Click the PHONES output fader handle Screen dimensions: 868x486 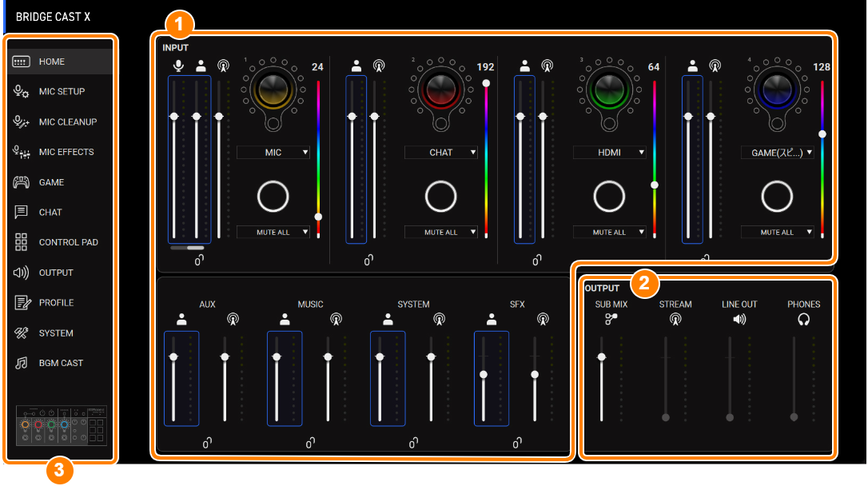[794, 416]
